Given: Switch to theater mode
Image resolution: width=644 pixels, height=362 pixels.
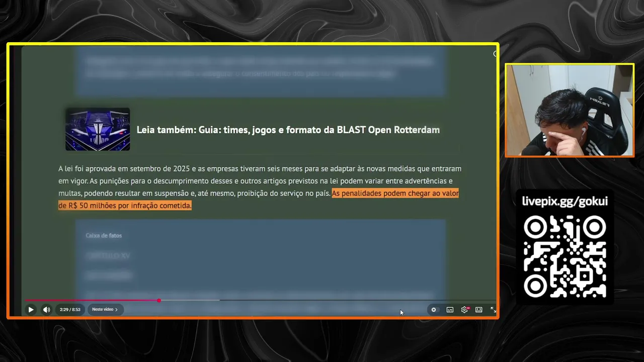Looking at the screenshot, I should pos(479,310).
